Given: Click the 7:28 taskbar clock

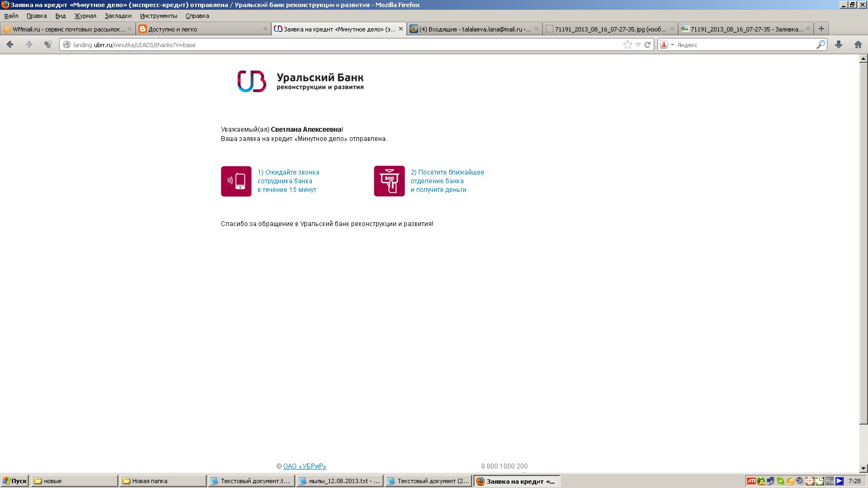Looking at the screenshot, I should click(x=854, y=481).
